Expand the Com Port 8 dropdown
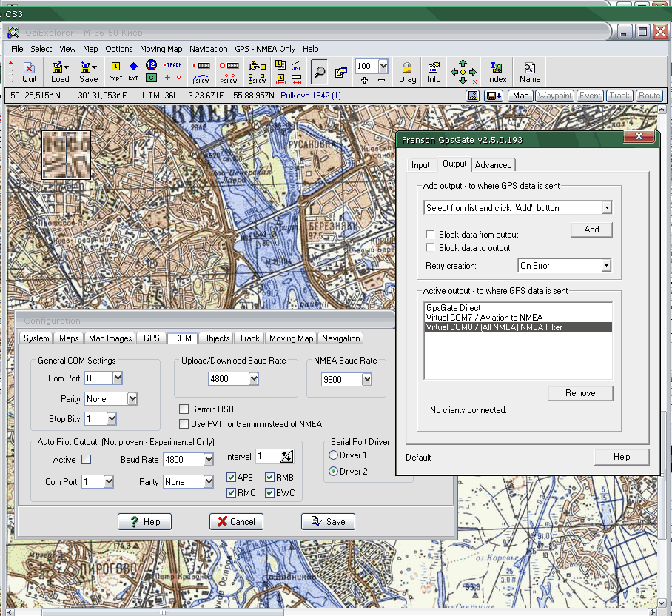The image size is (672, 616). [117, 378]
